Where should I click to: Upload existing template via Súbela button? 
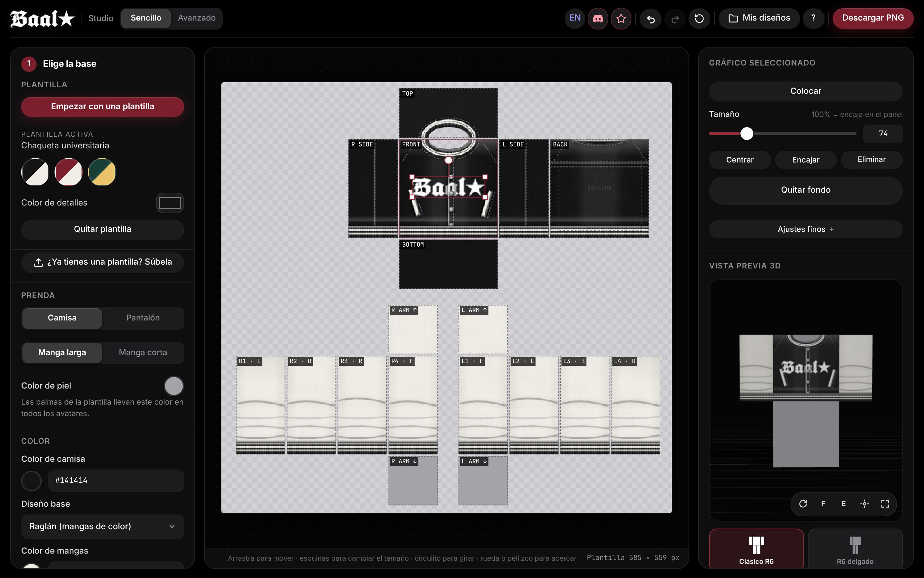102,262
